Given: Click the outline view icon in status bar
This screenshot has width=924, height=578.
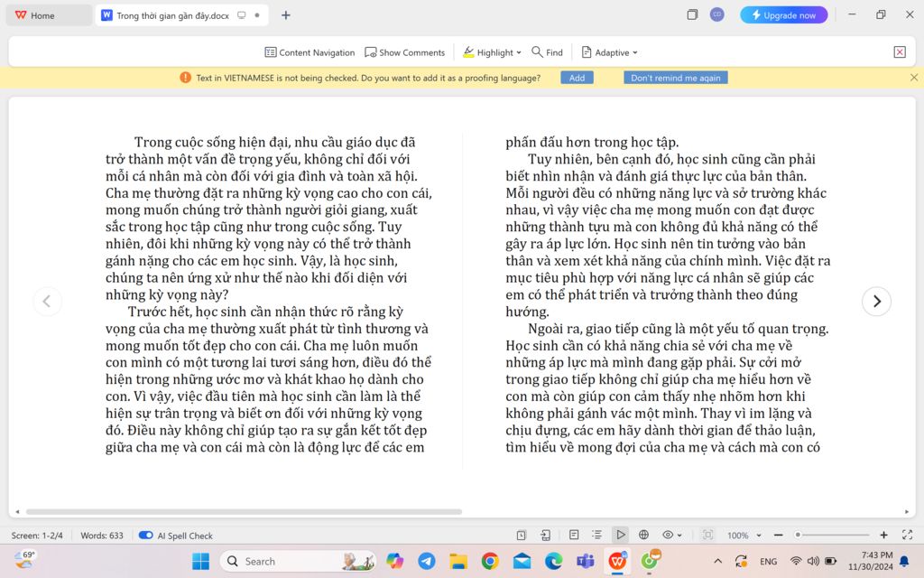Looking at the screenshot, I should 596,536.
